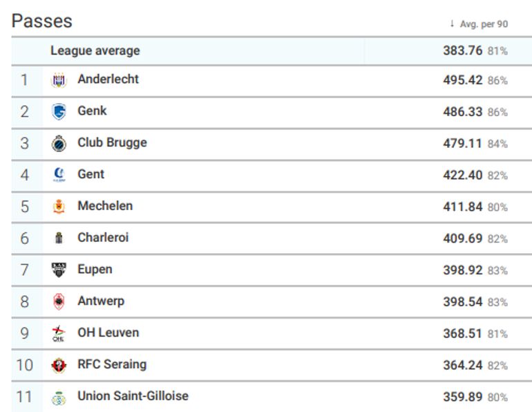Click the Mechelen club crest icon

coord(59,207)
